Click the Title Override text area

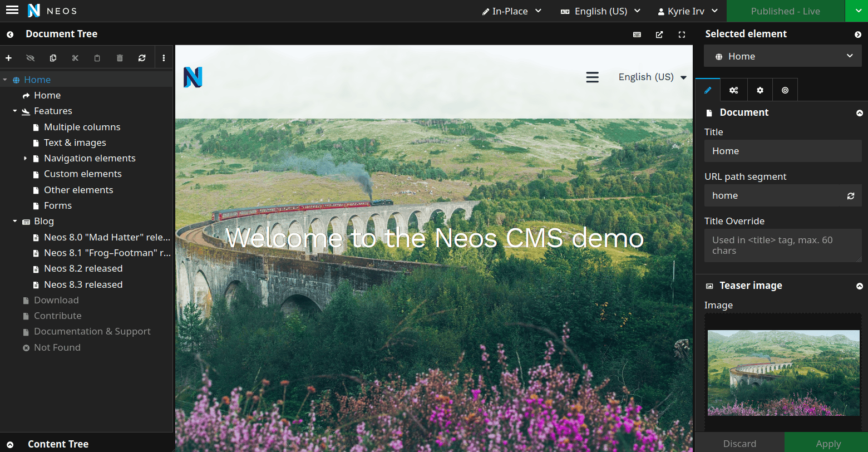tap(783, 245)
